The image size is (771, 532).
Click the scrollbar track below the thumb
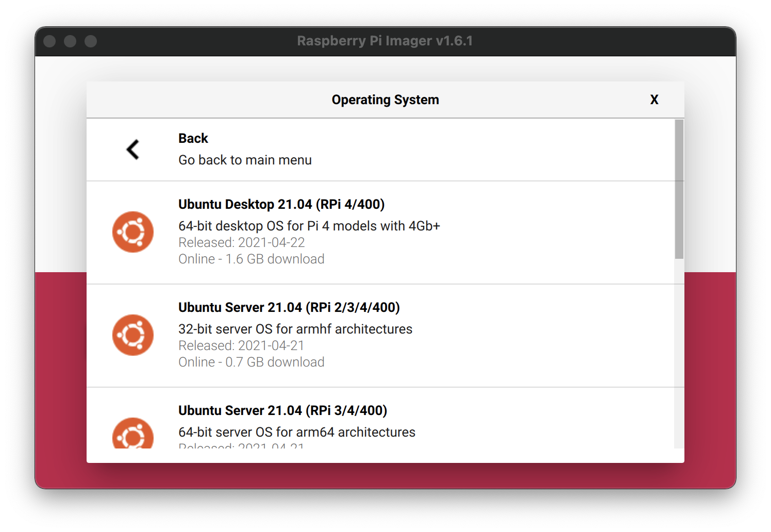679,354
